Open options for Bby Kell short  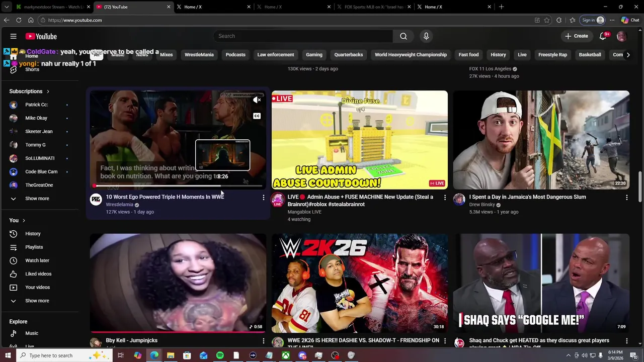tap(263, 341)
